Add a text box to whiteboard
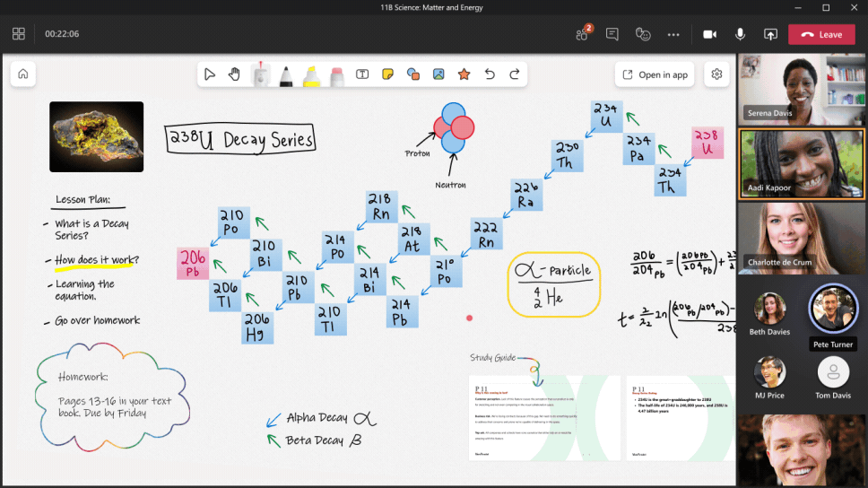868x488 pixels. coord(362,74)
